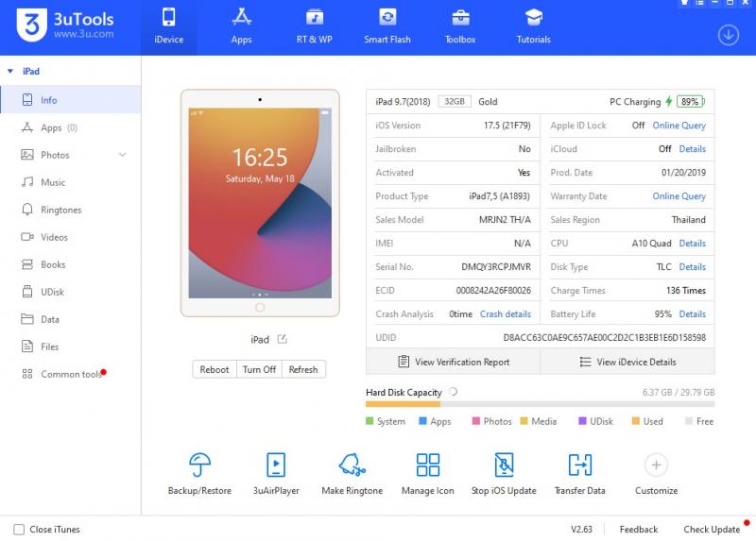756x541 pixels.
Task: Click the hard disk capacity usage bar
Action: (540, 405)
